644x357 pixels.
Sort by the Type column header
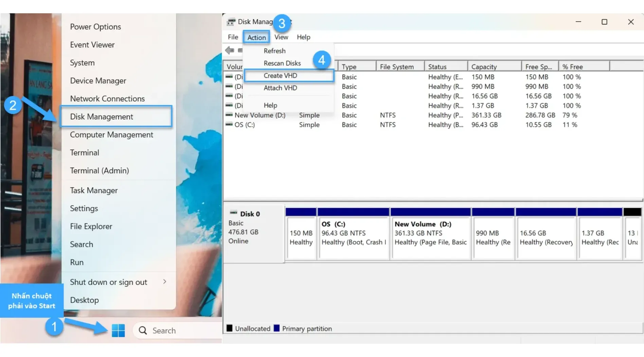click(x=357, y=66)
